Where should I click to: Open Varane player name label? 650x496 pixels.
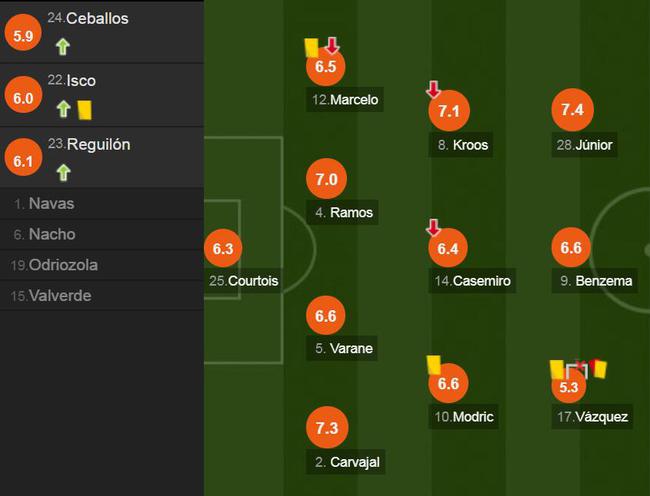[x=342, y=348]
